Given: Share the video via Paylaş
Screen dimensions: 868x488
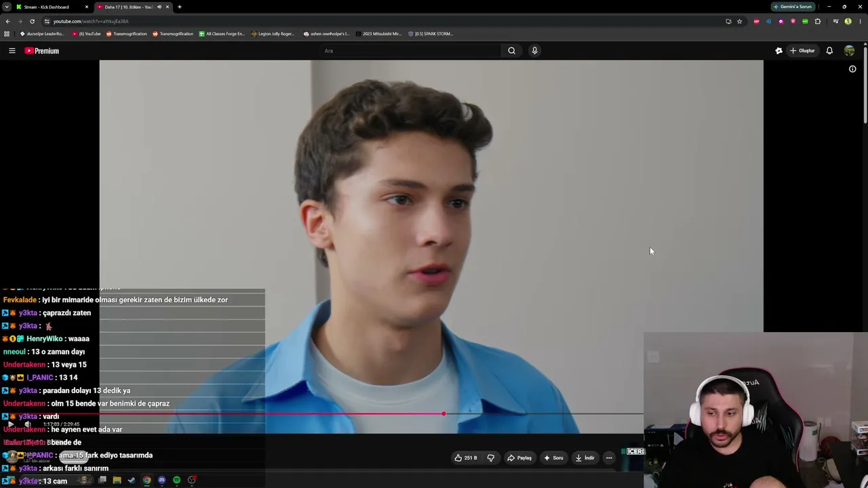Looking at the screenshot, I should [x=519, y=458].
